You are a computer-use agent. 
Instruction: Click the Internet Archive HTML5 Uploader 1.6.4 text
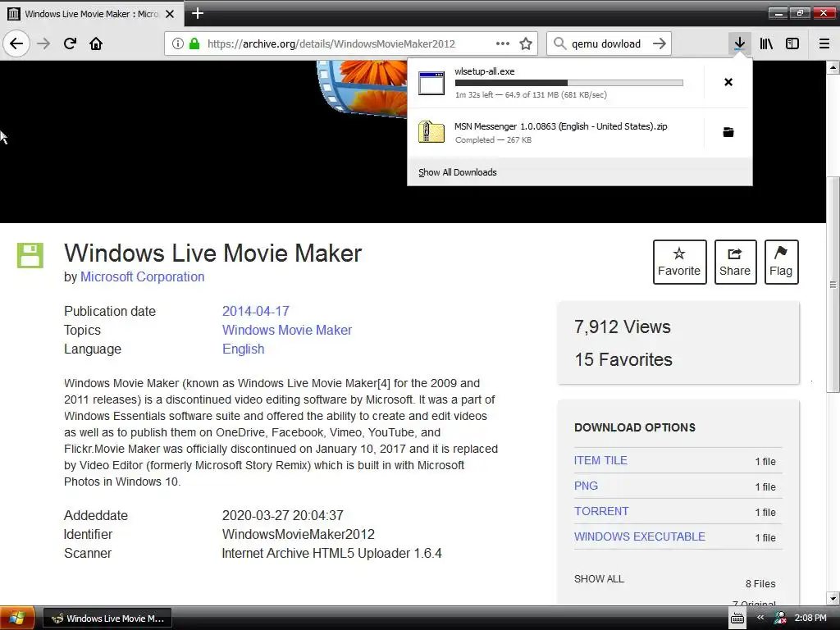tap(332, 553)
